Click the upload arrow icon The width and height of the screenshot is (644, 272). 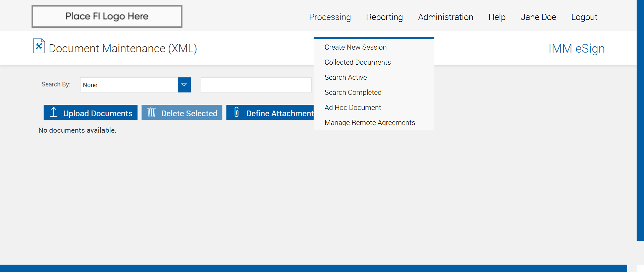[x=54, y=112]
